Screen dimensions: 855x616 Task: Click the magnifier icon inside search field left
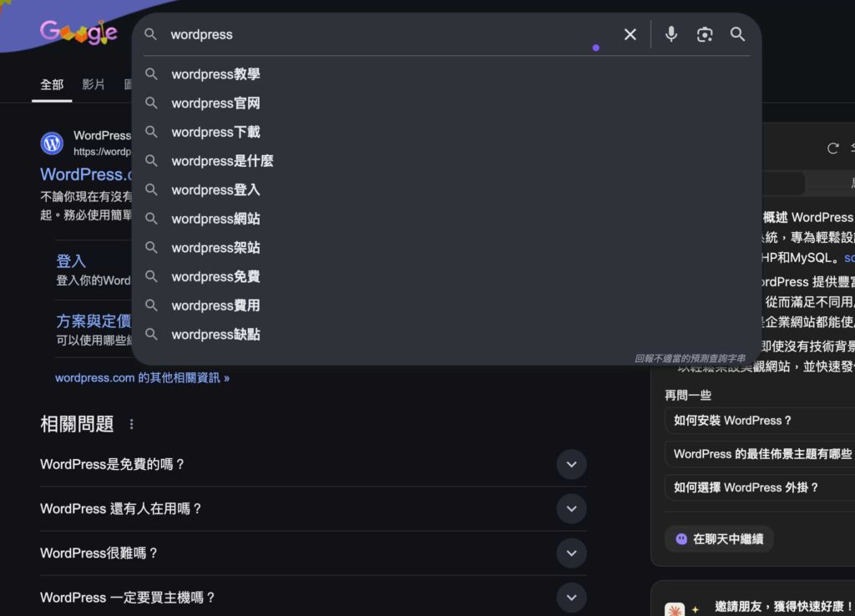pyautogui.click(x=150, y=34)
